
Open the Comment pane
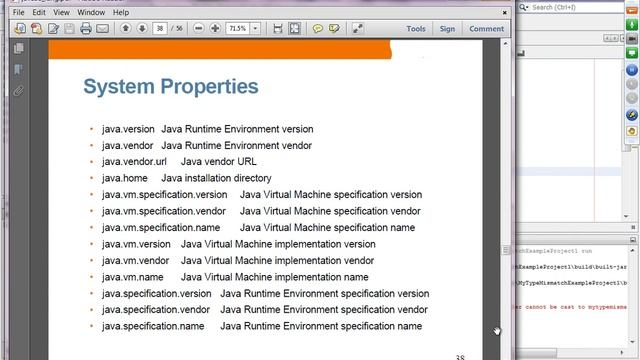(x=486, y=29)
